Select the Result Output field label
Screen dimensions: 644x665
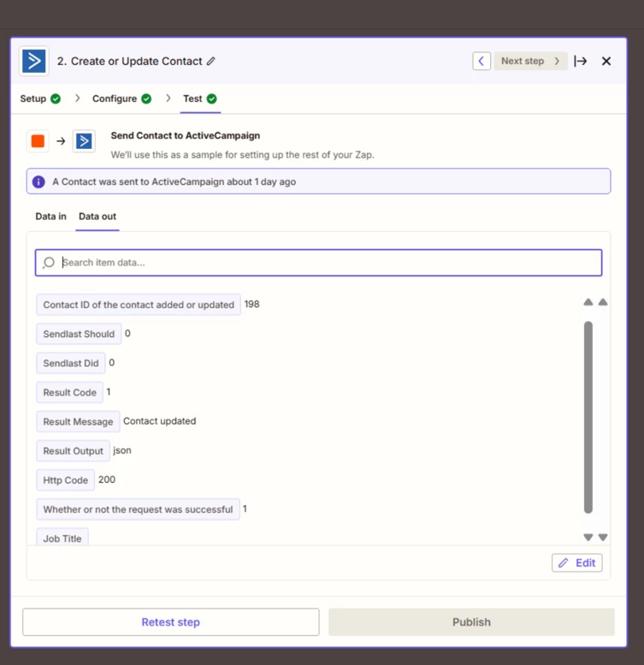[73, 451]
